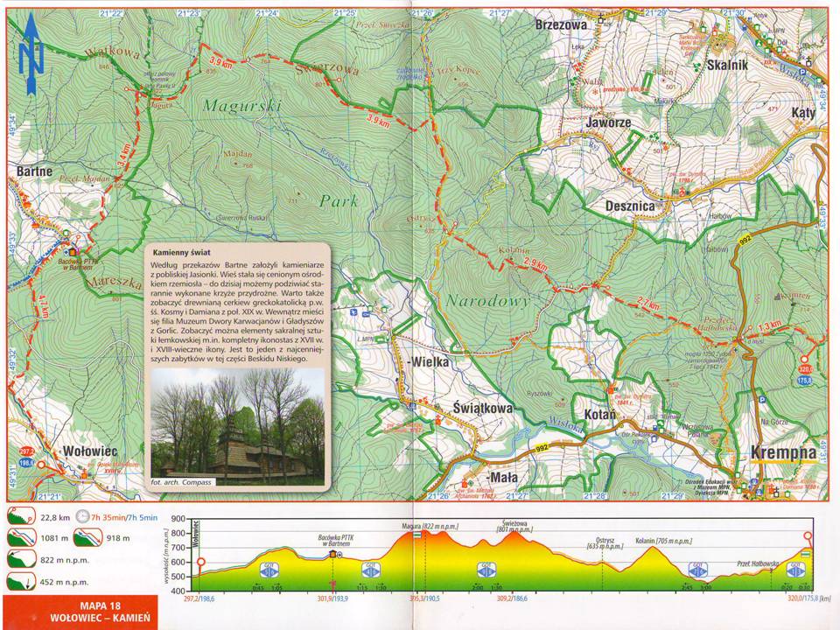Click the route distance icon beside 22,8 km
This screenshot has width=840, height=630.
click(x=17, y=516)
